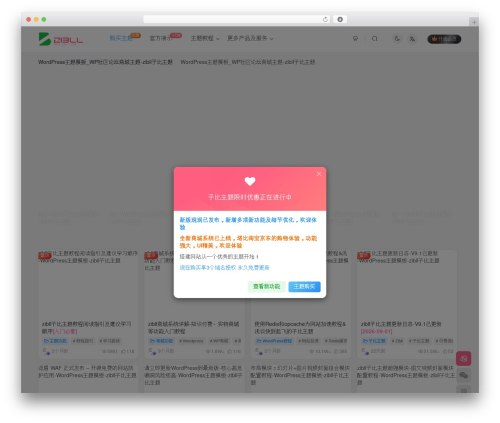Click thumbnail of the 教程阅读指引 card

click(x=88, y=283)
